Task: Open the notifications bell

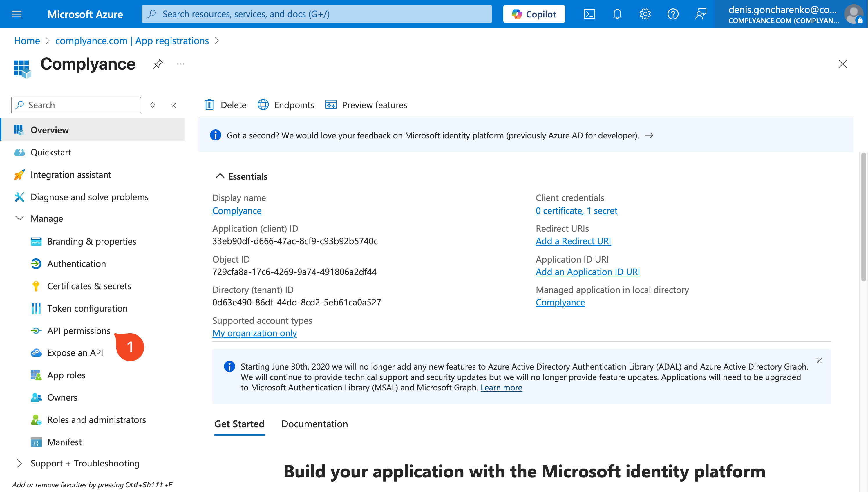Action: point(617,14)
